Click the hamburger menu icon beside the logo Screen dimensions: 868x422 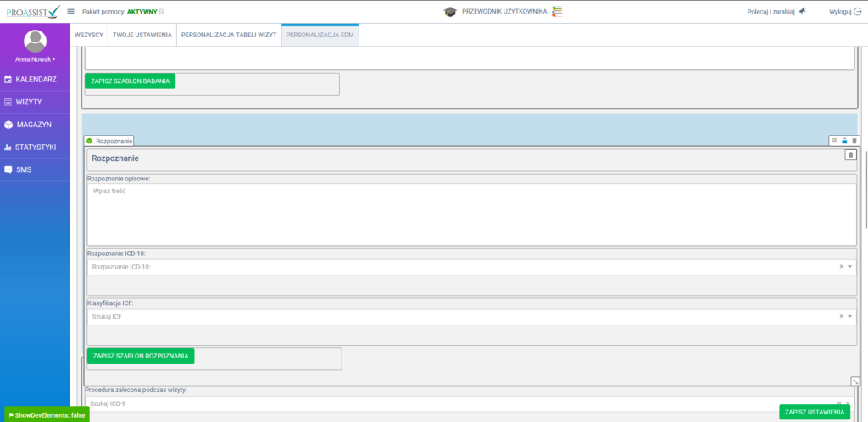(71, 11)
